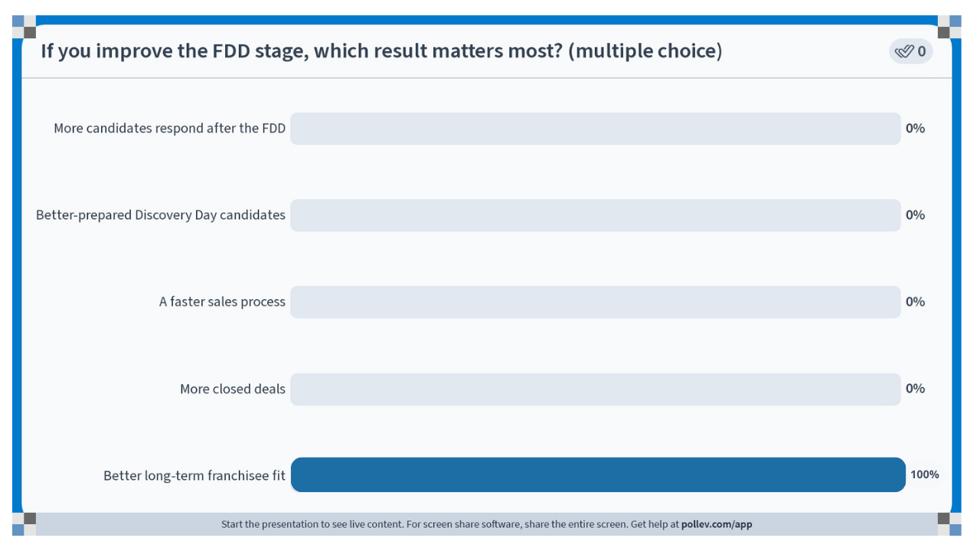Click the A faster sales process bar
The image size is (980, 551).
pyautogui.click(x=596, y=302)
